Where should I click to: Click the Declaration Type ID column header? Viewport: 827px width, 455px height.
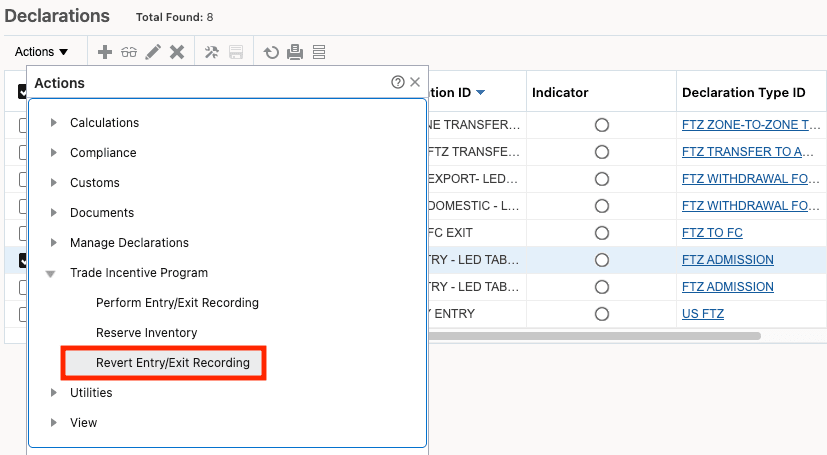click(x=744, y=93)
